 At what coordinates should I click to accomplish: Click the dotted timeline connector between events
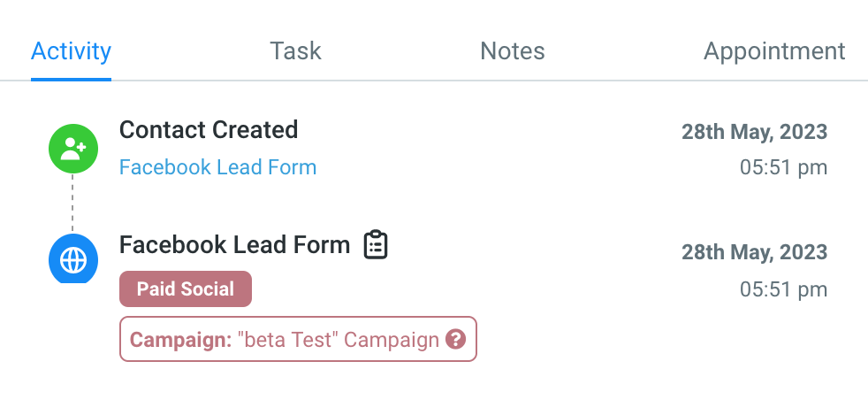point(72,204)
